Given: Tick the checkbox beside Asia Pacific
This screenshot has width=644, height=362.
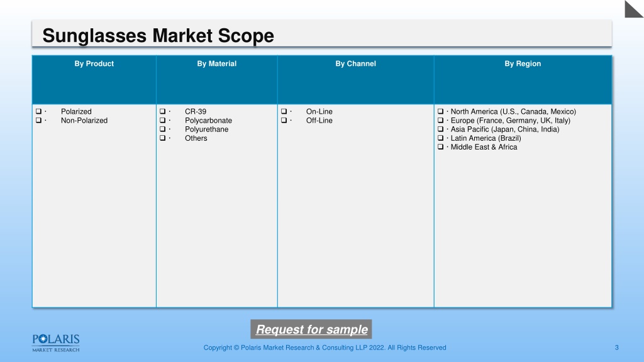Looking at the screenshot, I should (441, 129).
